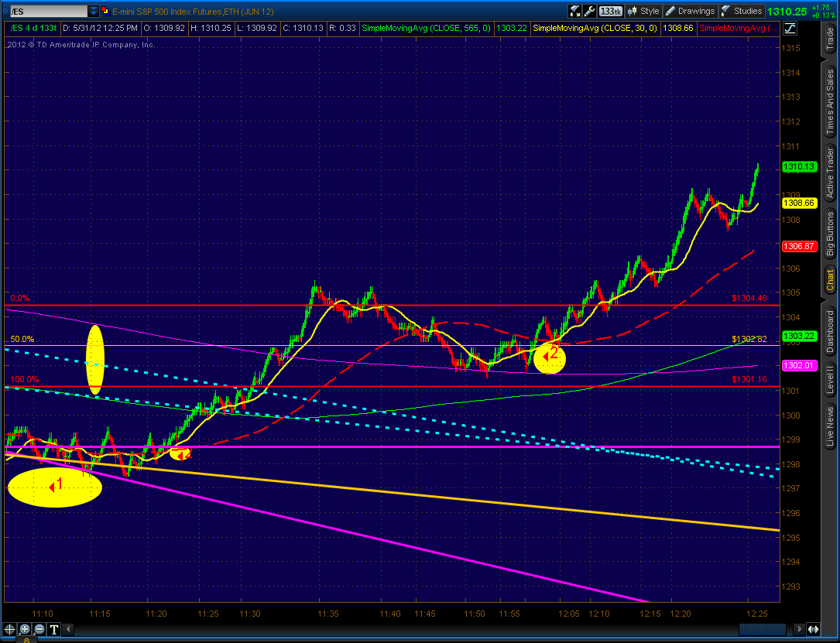Expand the lower panel chevron handle
The width and height of the screenshot is (840, 643).
tap(26, 640)
